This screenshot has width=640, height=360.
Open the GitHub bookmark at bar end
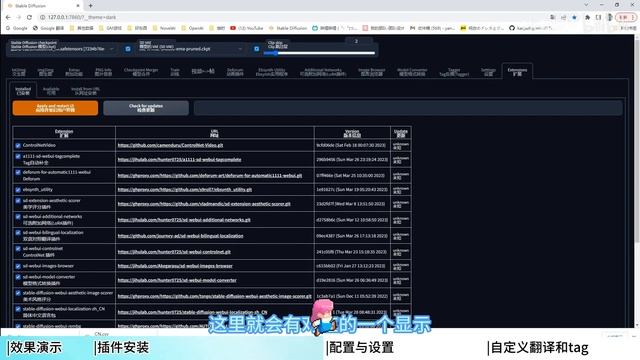531,28
